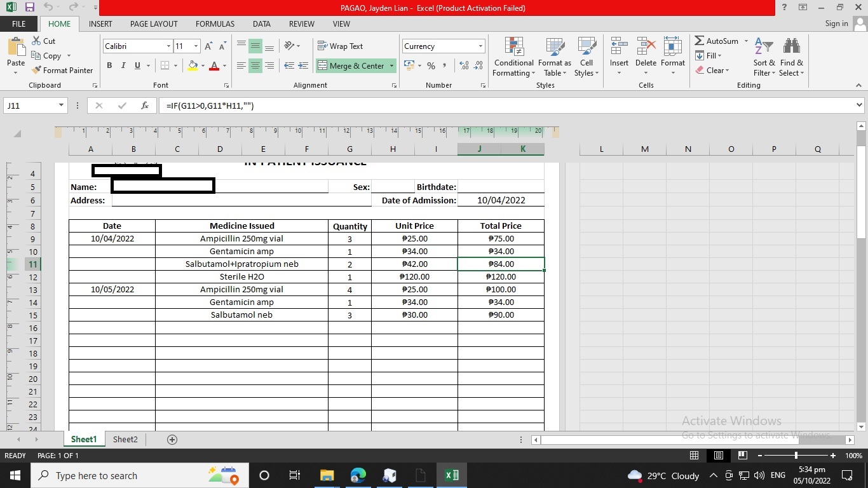
Task: Click the Fill button in Editing group
Action: tap(708, 56)
